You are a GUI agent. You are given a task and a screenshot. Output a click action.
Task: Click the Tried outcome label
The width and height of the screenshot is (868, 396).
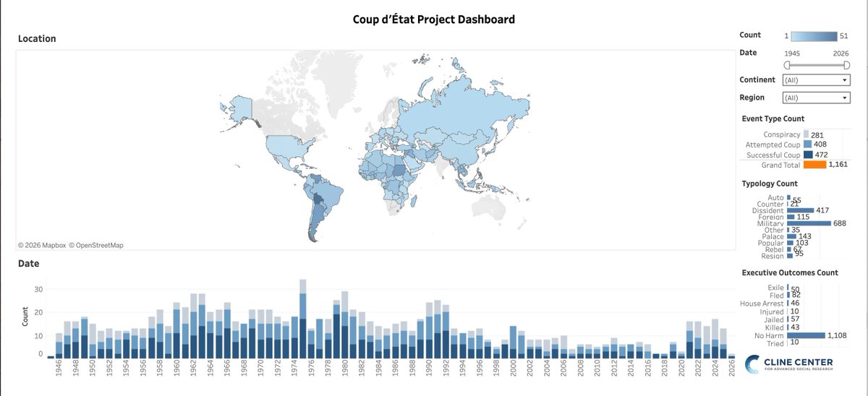point(775,343)
